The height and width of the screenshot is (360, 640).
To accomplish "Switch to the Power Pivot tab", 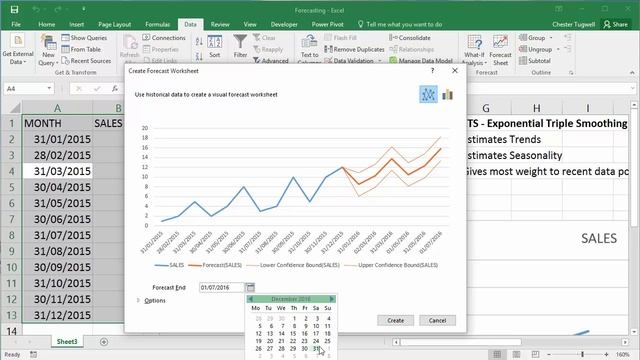I will 327,24.
